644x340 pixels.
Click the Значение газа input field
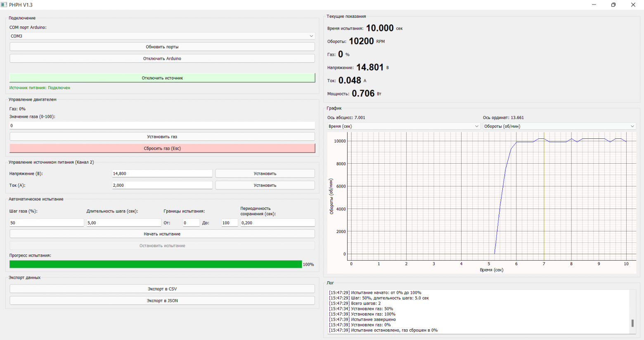click(x=162, y=126)
